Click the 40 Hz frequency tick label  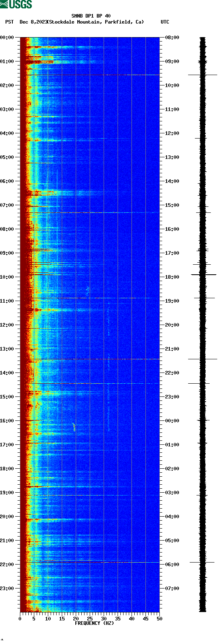pyautogui.click(x=132, y=619)
